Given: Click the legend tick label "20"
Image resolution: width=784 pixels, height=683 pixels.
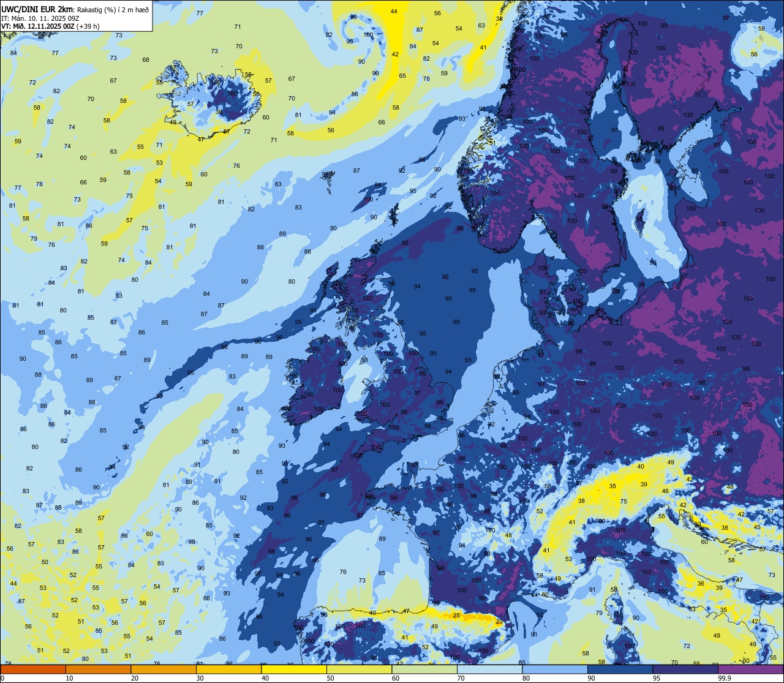Looking at the screenshot, I should tap(135, 678).
